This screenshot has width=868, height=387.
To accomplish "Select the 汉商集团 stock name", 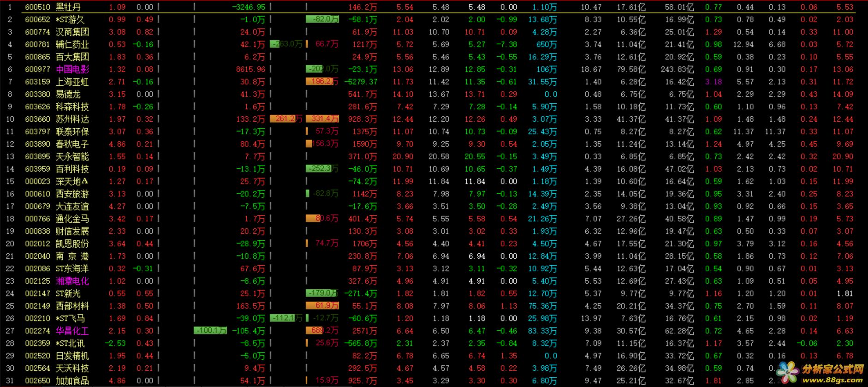I will point(72,32).
